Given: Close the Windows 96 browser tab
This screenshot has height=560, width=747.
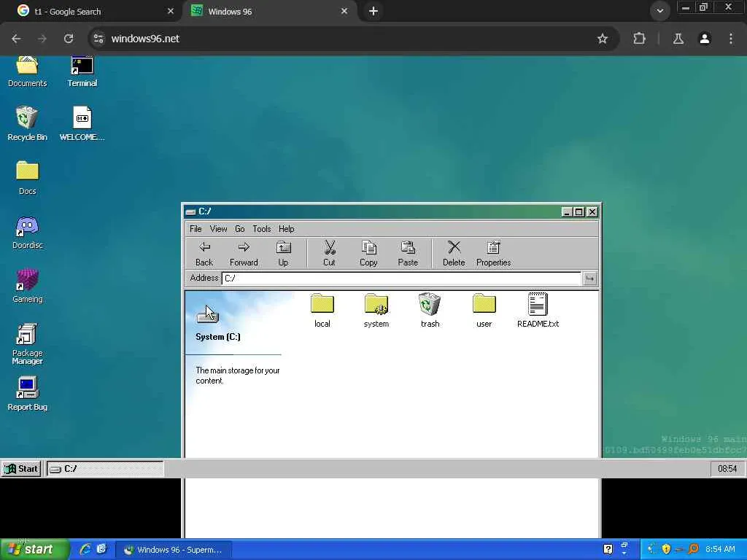Looking at the screenshot, I should click(x=344, y=11).
